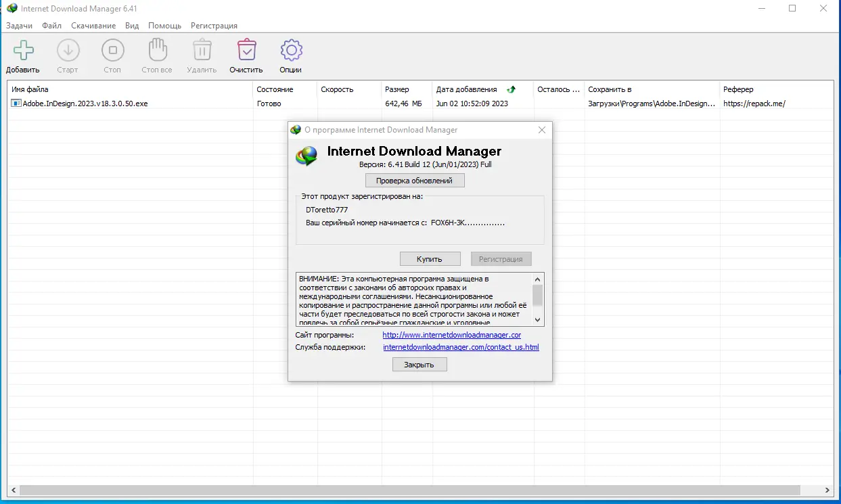This screenshot has height=504, width=841.
Task: Sort by the Сохранить в column header
Action: (652, 89)
